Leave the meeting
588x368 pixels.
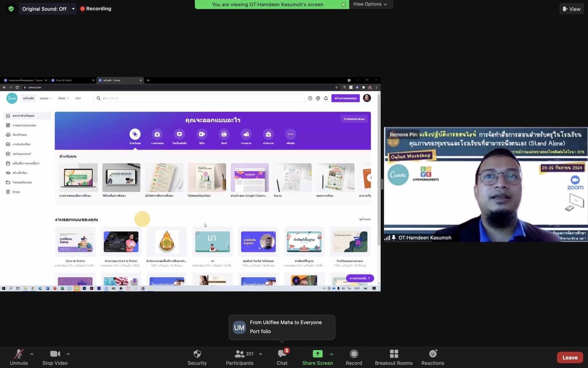[x=569, y=357]
